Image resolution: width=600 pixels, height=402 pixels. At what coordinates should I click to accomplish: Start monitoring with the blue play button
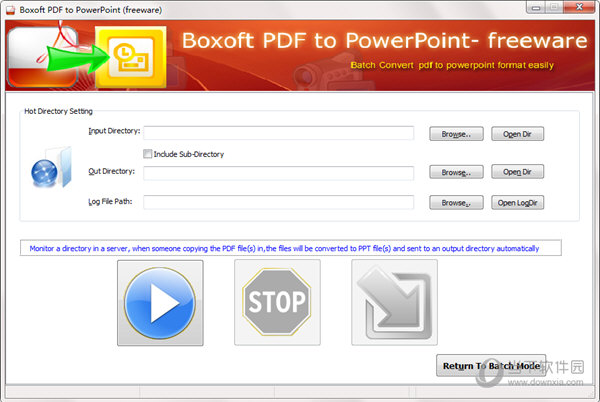point(160,303)
